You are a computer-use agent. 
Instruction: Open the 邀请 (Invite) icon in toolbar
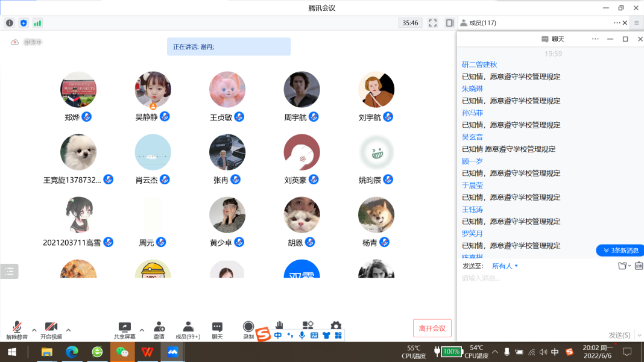[x=159, y=328]
